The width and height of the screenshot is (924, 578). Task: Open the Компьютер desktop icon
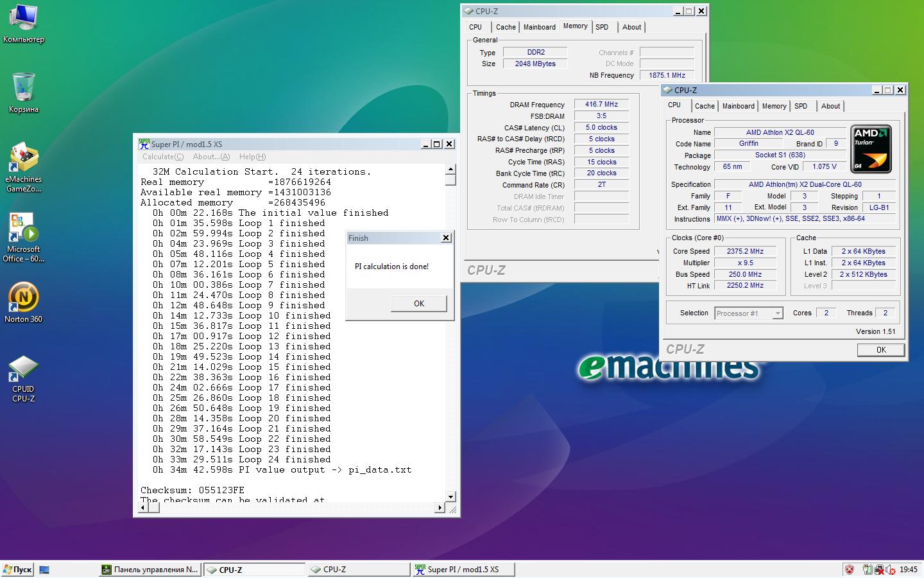(x=24, y=24)
